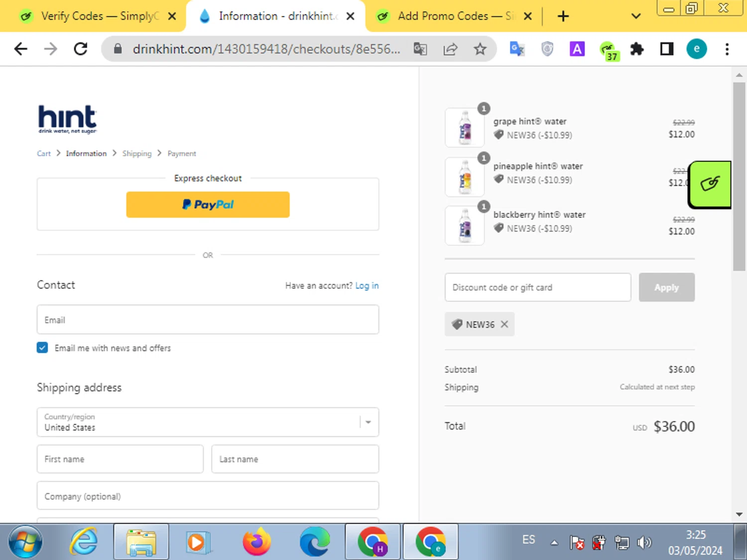This screenshot has height=560, width=747.
Task: Click the pineapple hint water thumbnail
Action: click(465, 177)
